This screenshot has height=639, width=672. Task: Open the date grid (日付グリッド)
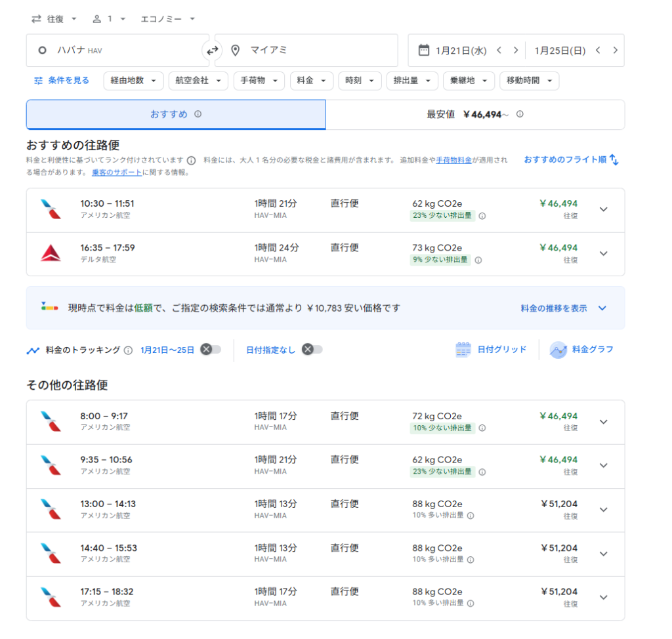[x=491, y=350]
